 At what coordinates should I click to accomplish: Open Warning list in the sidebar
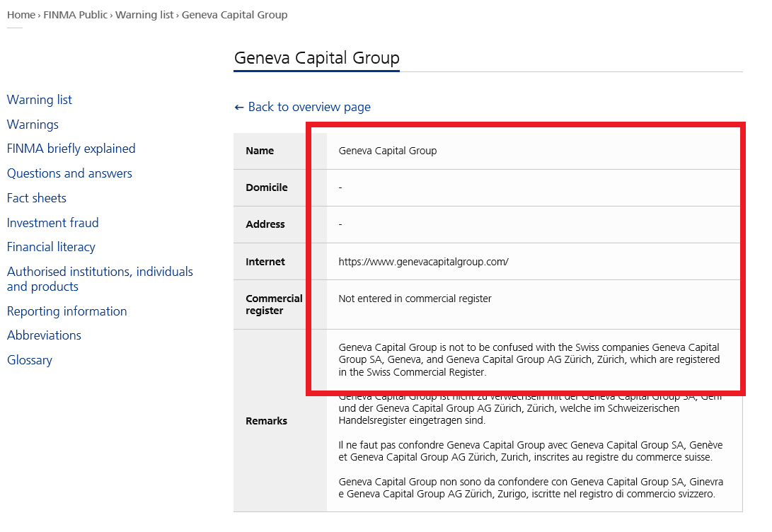click(40, 100)
